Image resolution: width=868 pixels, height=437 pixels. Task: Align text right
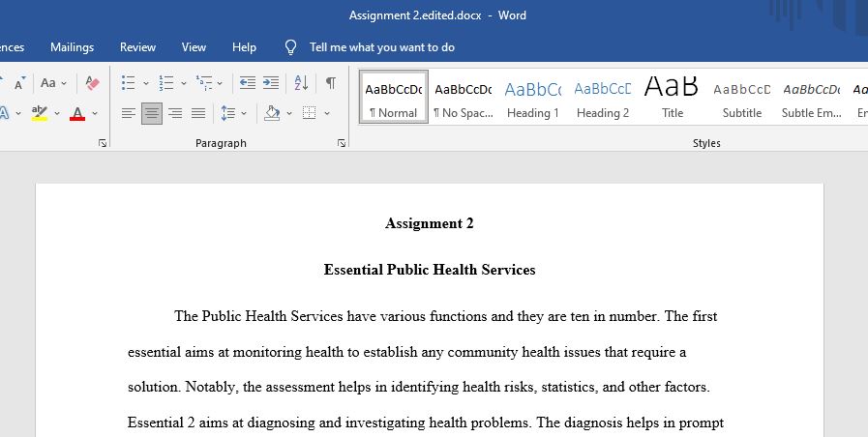click(175, 113)
